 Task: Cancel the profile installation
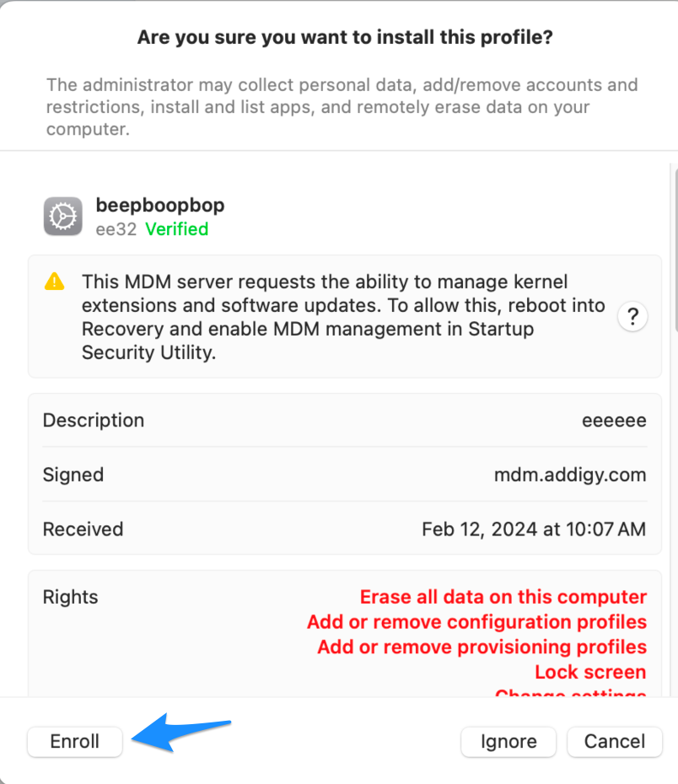614,742
